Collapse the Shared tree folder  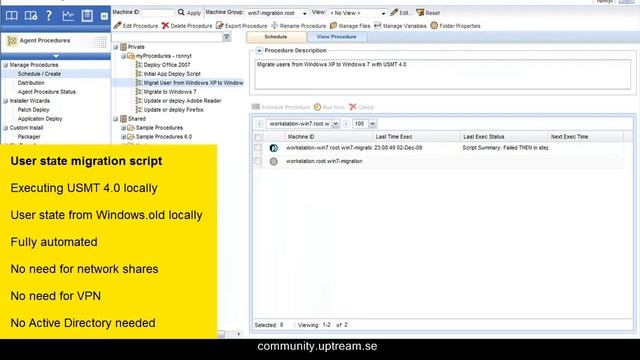[x=116, y=119]
